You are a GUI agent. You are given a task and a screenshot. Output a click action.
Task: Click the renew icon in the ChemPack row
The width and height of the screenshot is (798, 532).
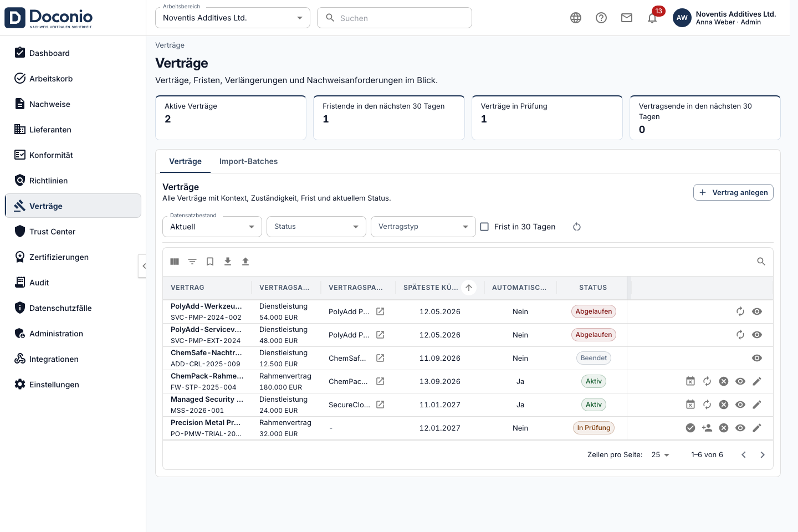click(x=707, y=381)
